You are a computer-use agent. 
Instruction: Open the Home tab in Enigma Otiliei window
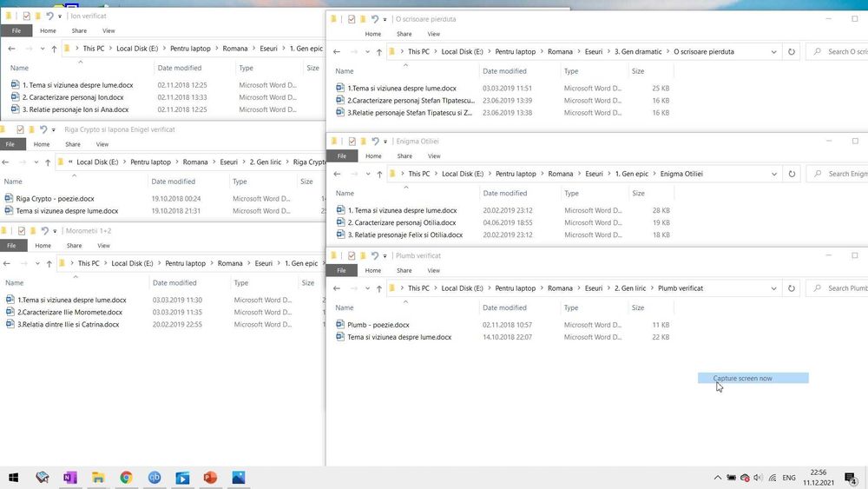tap(373, 156)
